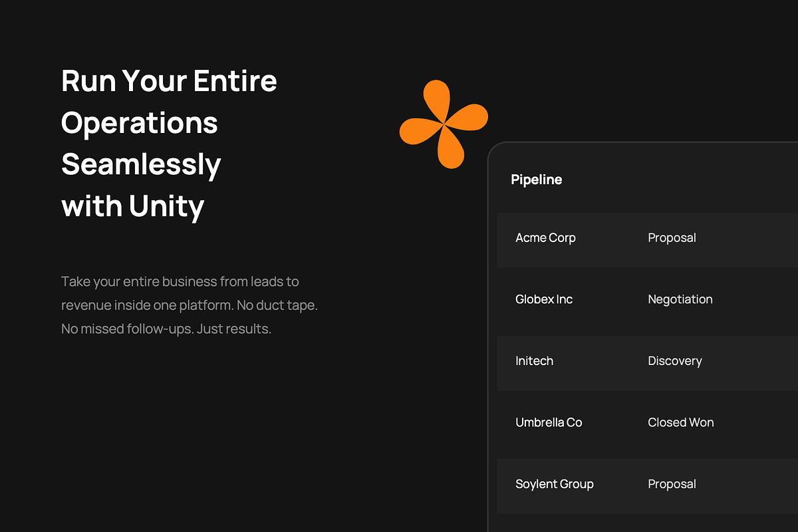Select the Pipeline panel title
798x532 pixels.
[536, 180]
